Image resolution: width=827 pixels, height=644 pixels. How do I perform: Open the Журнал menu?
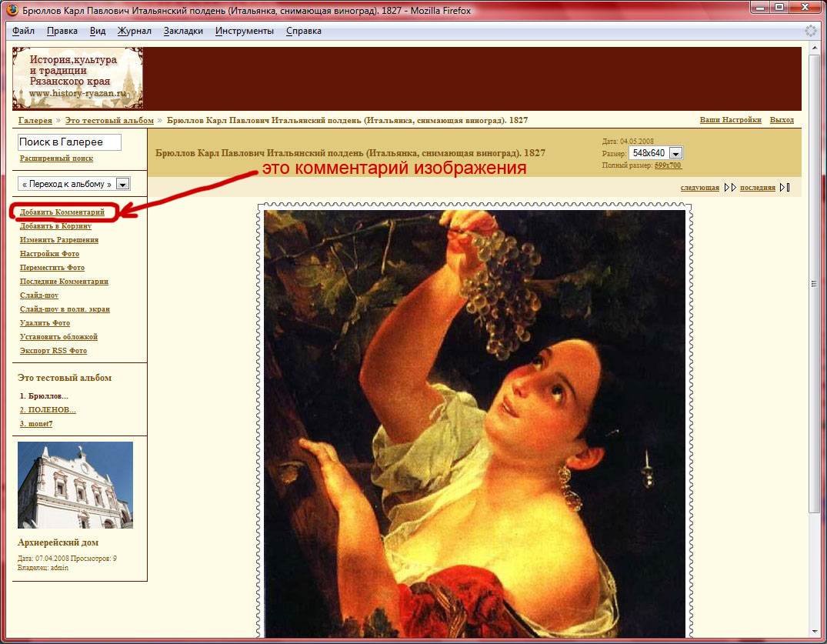[134, 31]
